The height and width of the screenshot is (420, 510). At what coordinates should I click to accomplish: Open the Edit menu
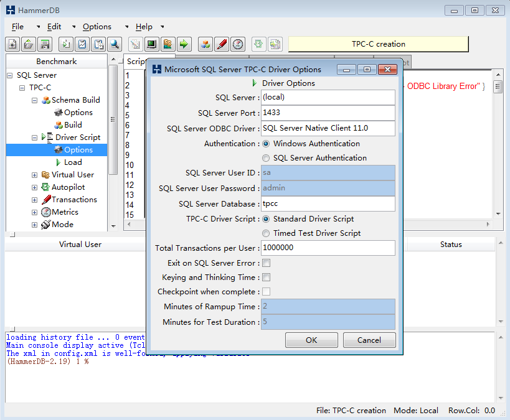tap(54, 27)
